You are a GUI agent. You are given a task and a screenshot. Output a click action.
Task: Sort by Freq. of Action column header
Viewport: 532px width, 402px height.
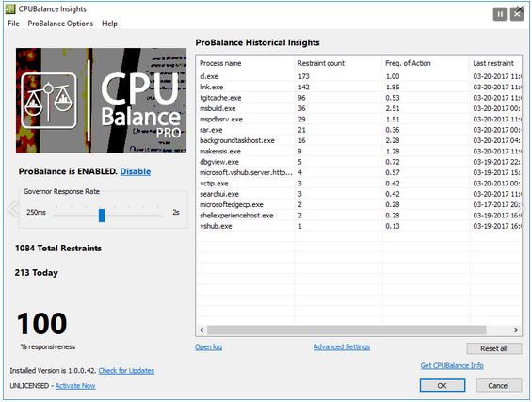[x=427, y=63]
